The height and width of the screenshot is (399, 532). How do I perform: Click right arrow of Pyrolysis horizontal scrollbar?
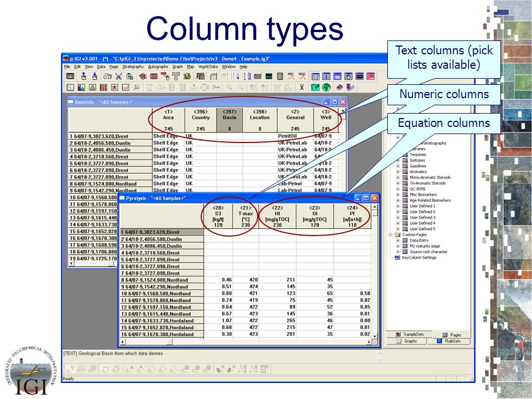pos(369,342)
